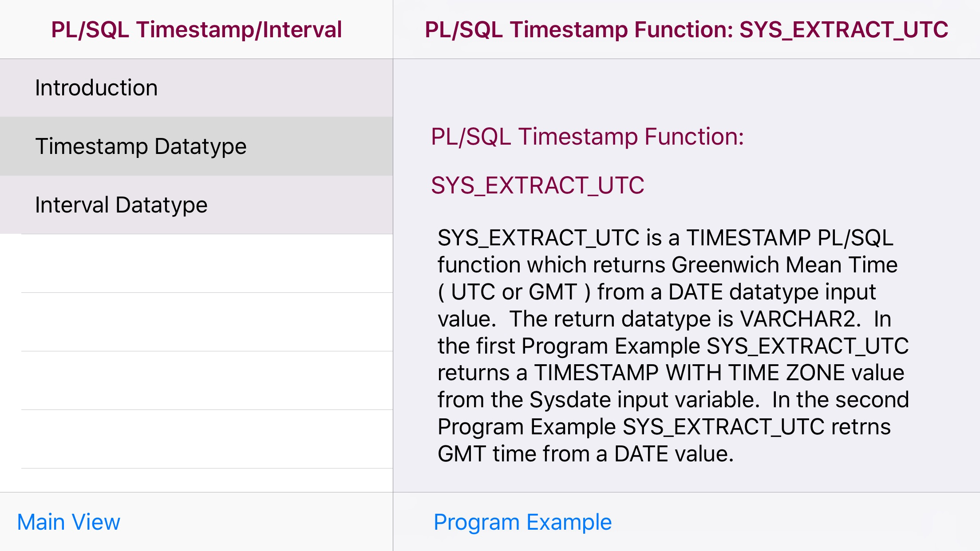This screenshot has height=551, width=980.
Task: Open the Introduction list item
Action: 96,88
